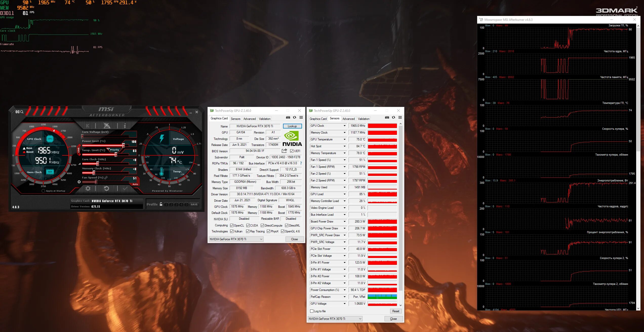Click the Afterburner jet logo icon
Screen dimensions: 644x332
click(107, 125)
